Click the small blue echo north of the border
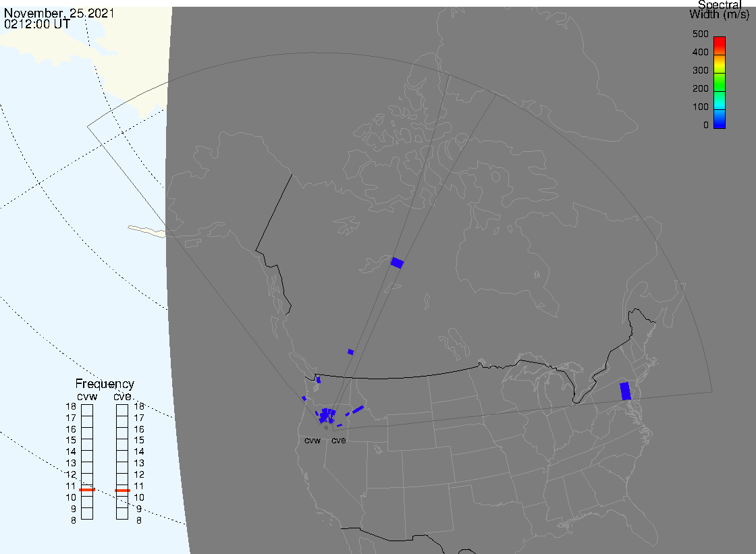756x554 pixels. tap(350, 352)
